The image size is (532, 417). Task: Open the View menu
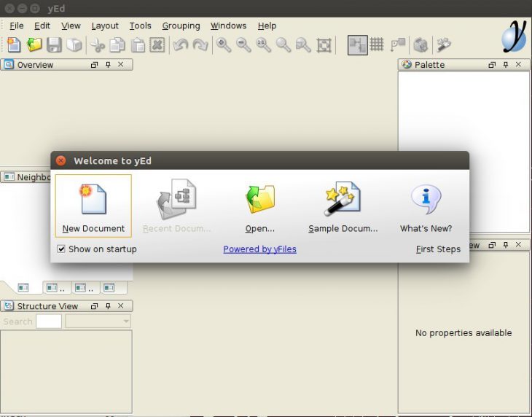pos(71,26)
